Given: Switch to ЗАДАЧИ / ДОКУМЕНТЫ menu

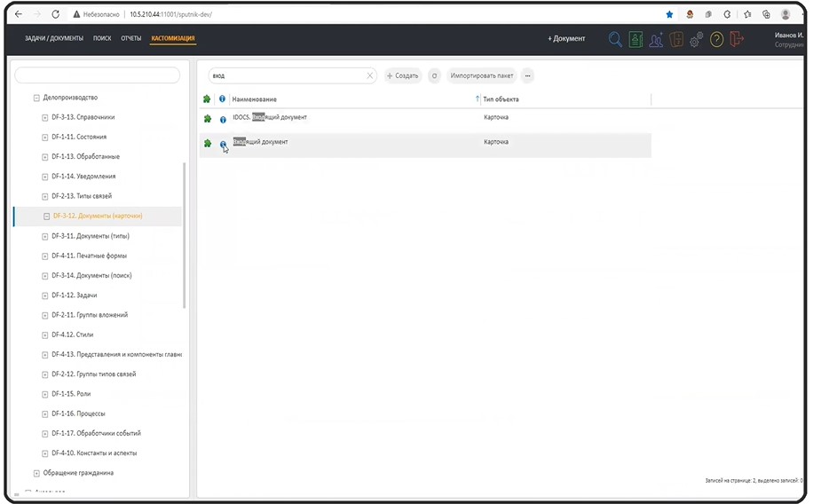Looking at the screenshot, I should 54,38.
